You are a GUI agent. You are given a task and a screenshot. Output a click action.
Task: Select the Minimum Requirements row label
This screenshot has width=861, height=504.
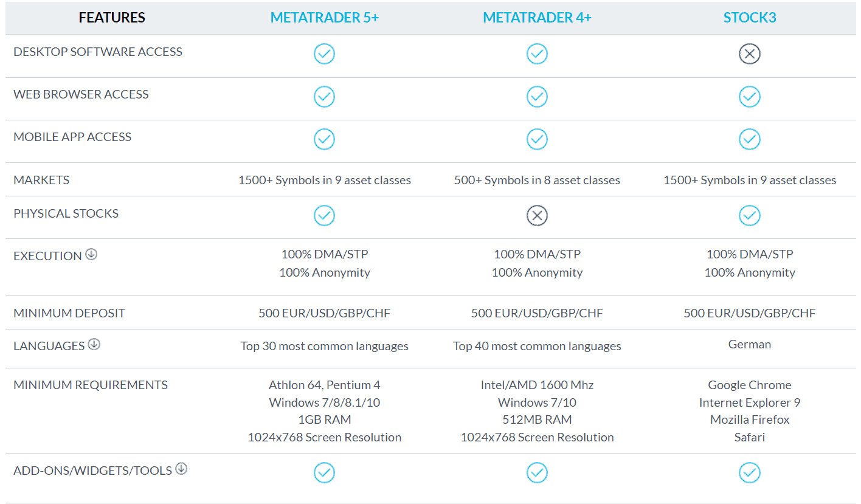coord(91,385)
